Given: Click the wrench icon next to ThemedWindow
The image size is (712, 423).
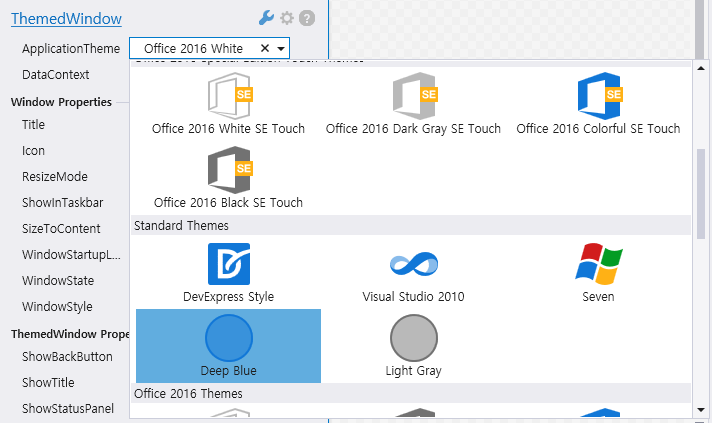Looking at the screenshot, I should (266, 18).
